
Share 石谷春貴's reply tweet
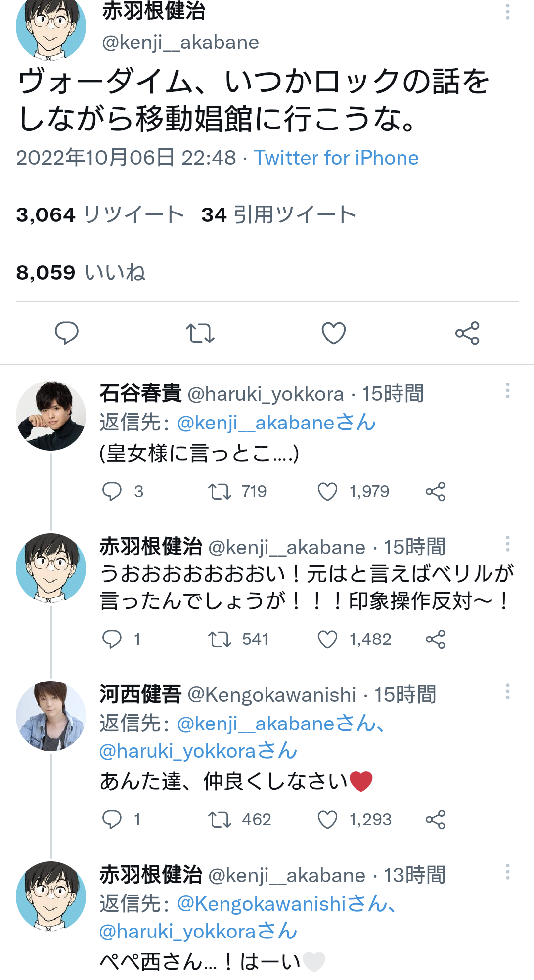click(436, 492)
